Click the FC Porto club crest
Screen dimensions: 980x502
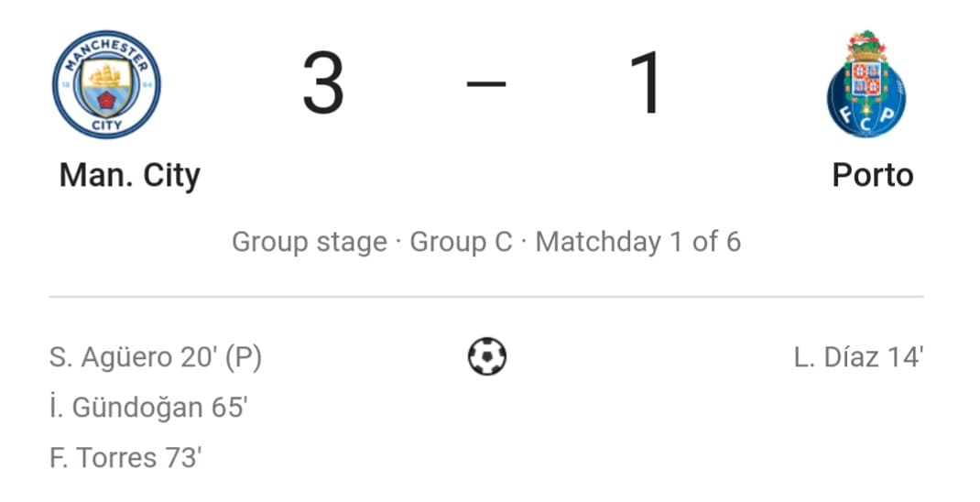click(866, 83)
